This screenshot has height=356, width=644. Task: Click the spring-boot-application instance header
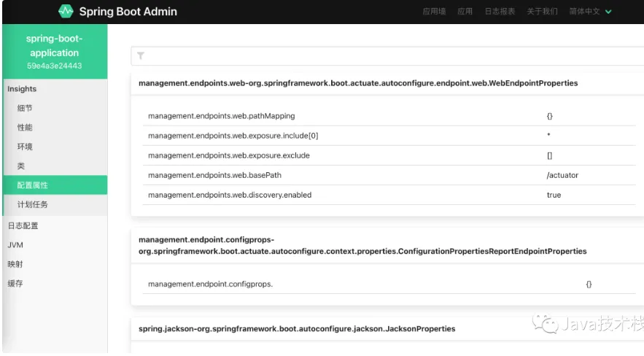click(x=54, y=52)
